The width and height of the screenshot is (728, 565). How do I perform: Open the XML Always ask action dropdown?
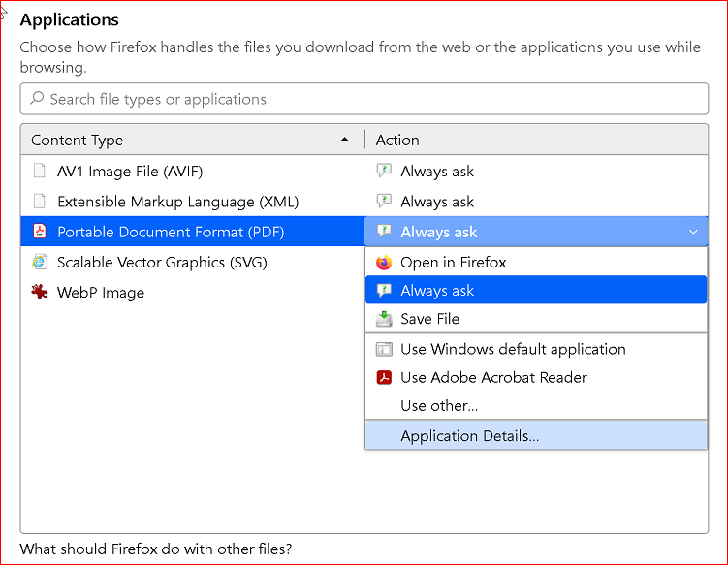[536, 202]
